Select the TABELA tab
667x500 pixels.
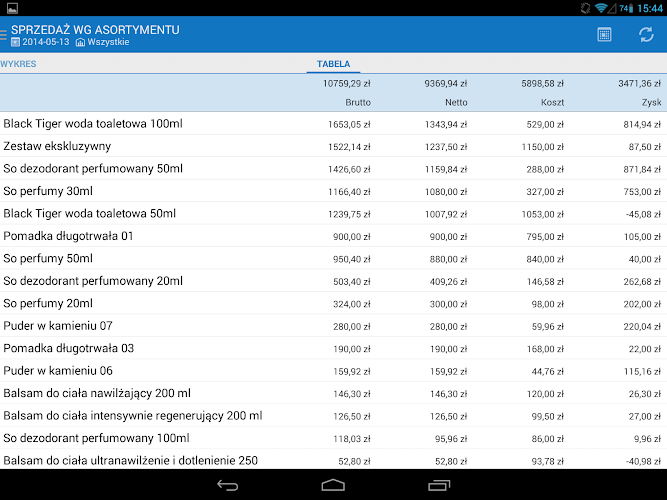coord(334,64)
